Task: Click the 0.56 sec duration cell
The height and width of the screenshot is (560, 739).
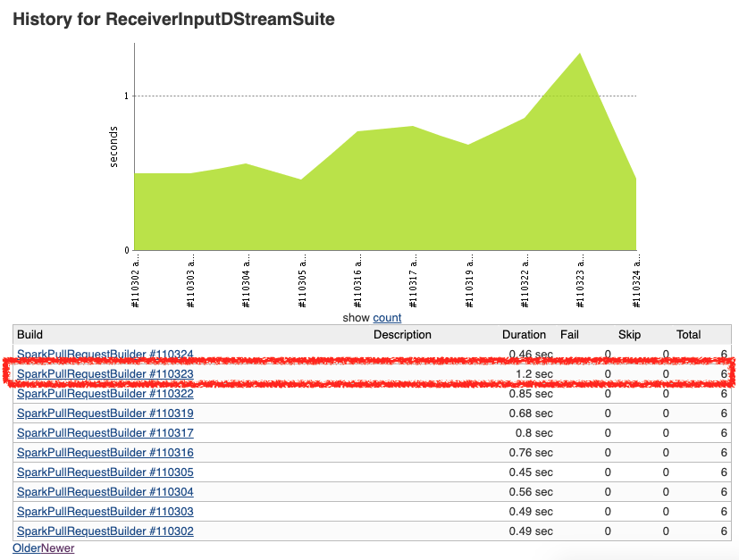Action: tap(531, 492)
